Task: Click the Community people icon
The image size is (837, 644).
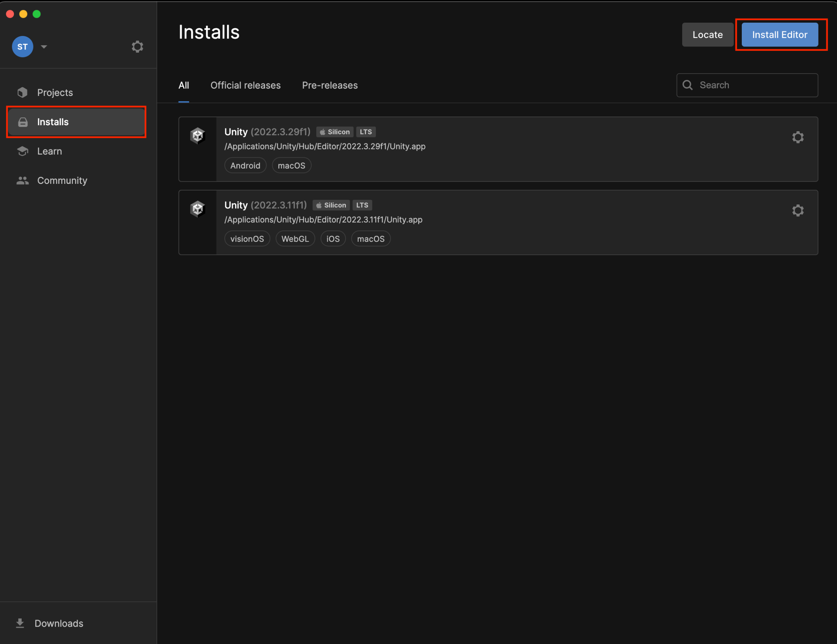Action: click(x=23, y=181)
